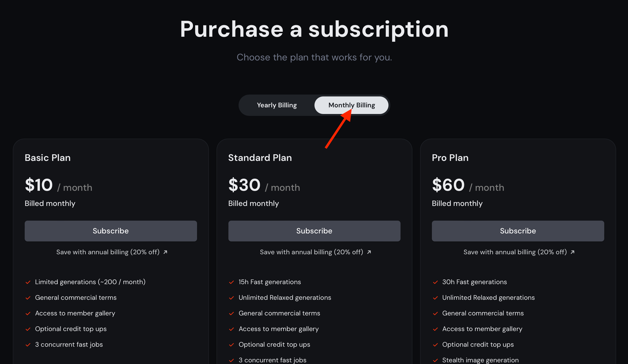Screen dimensions: 628x364
Task: Click checkmark beside Basic Plan's 3 concurrent fast jobs
Action: 28,345
